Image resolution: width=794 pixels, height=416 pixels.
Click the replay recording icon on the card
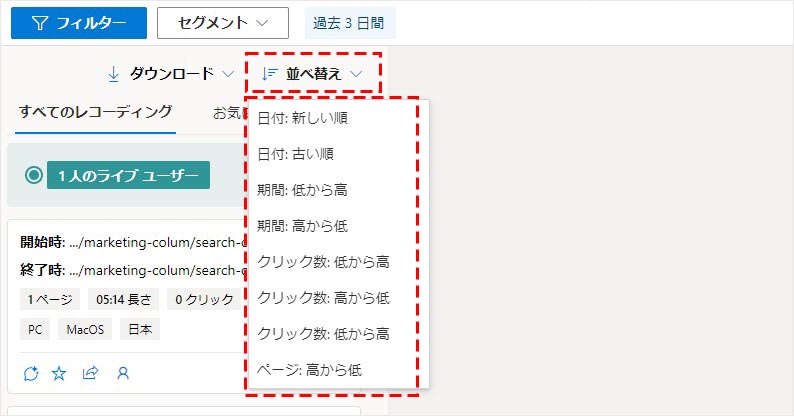[30, 373]
